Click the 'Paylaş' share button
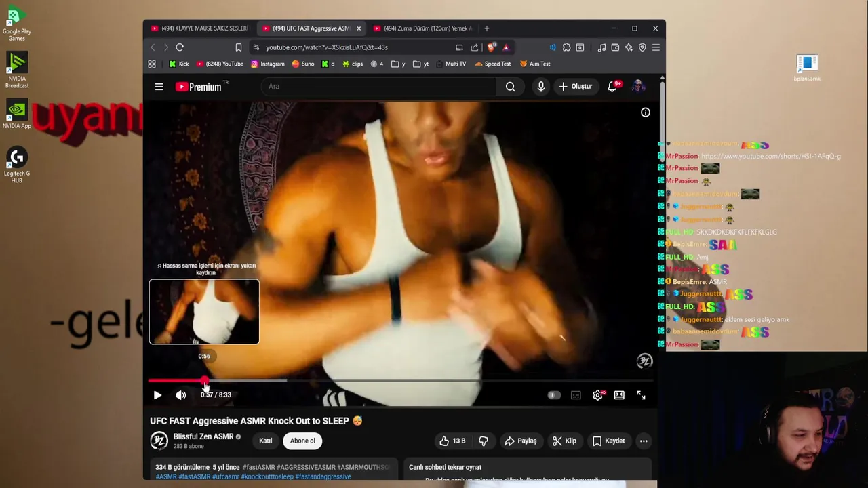Screen dimensions: 868x488 tap(520, 441)
